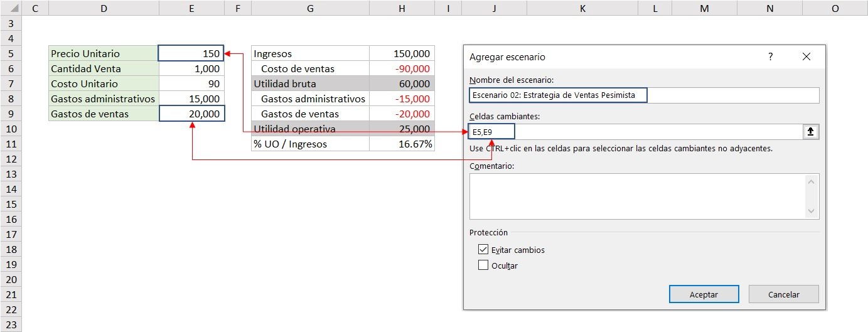
Task: Click the % UO / Ingresos label
Action: tap(310, 144)
